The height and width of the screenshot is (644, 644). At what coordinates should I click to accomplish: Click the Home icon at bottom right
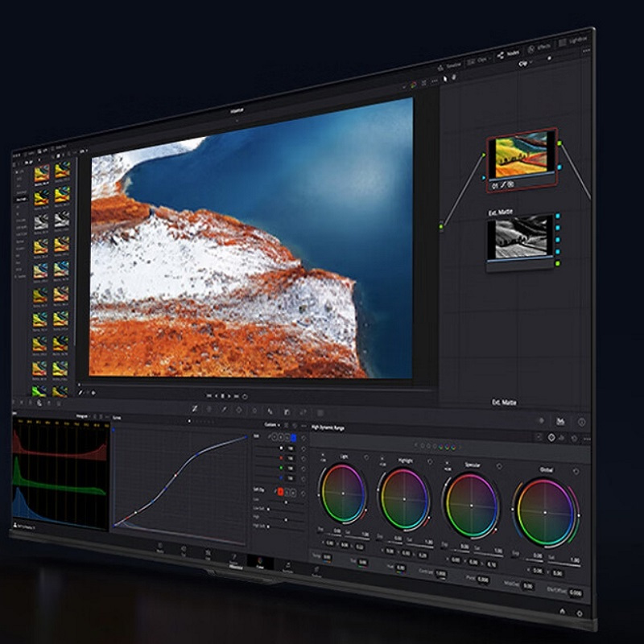pyautogui.click(x=562, y=611)
